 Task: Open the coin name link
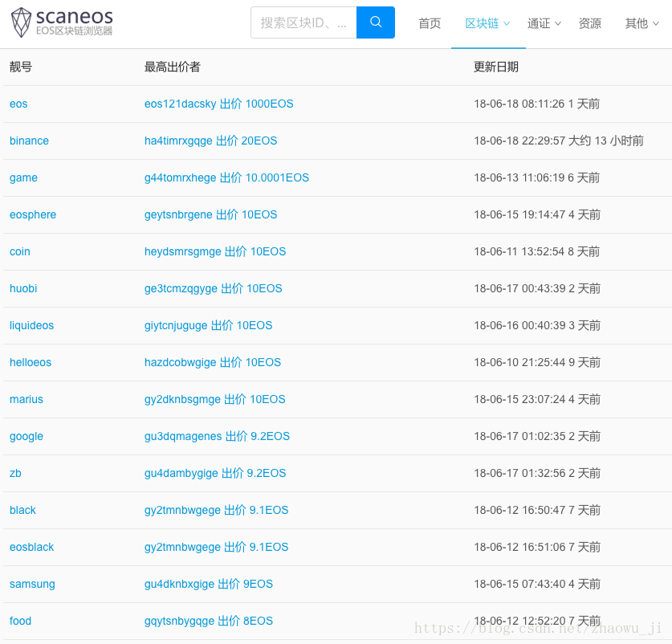point(20,251)
